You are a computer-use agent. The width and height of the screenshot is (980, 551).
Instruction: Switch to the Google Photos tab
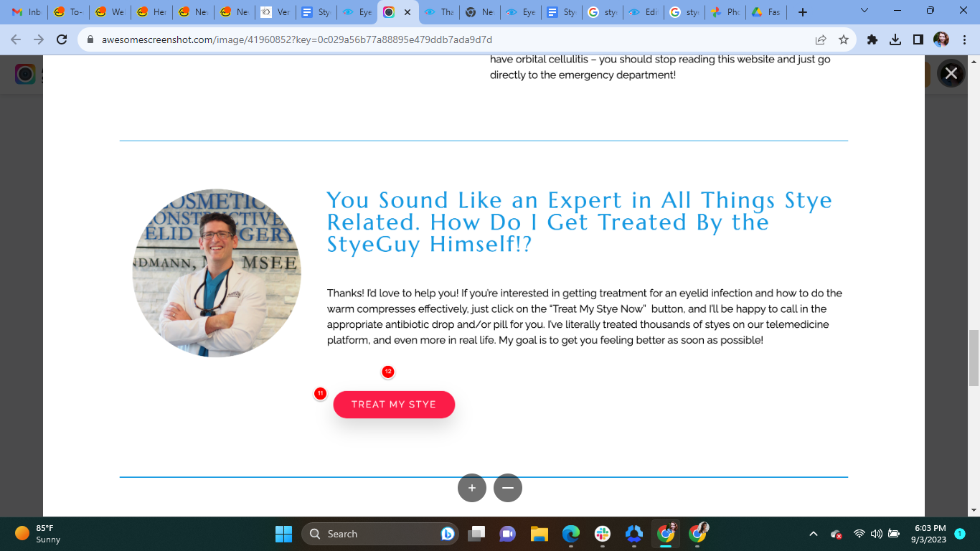click(x=726, y=12)
